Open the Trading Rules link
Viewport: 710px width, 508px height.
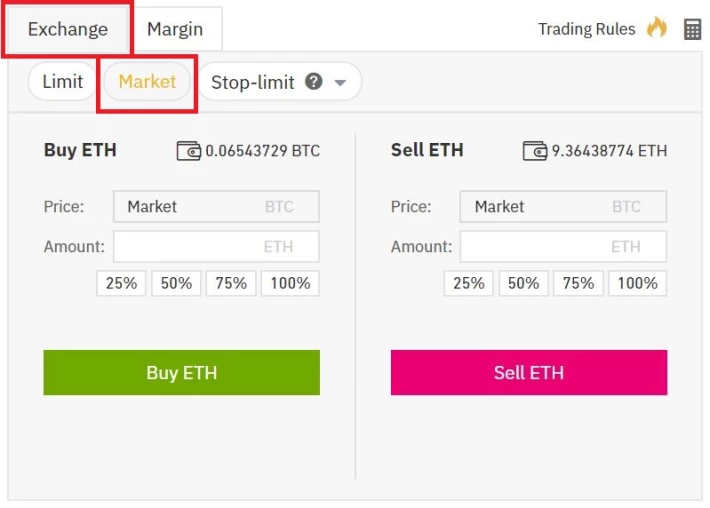(586, 29)
